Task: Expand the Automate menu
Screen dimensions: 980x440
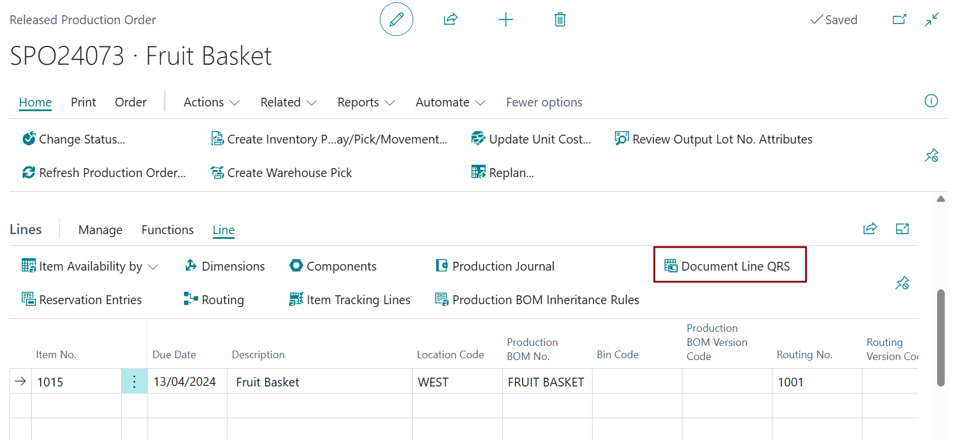Action: tap(451, 102)
